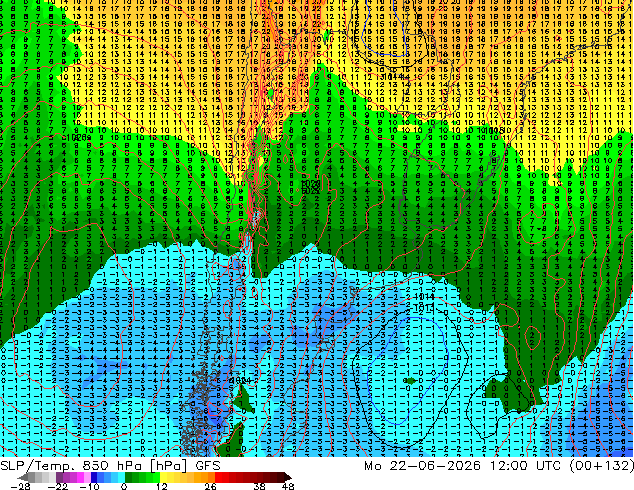Click the "-22" label on the color scale
This screenshot has height=490, width=634.
pyautogui.click(x=58, y=486)
